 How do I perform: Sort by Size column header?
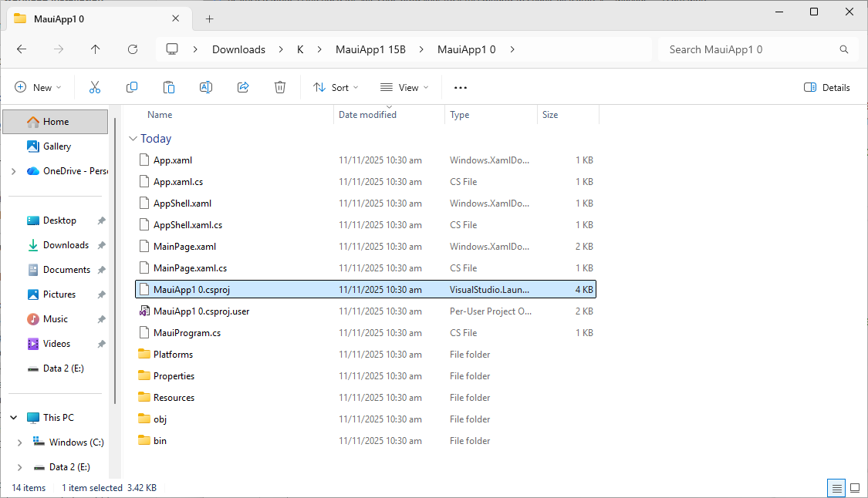[x=550, y=115]
